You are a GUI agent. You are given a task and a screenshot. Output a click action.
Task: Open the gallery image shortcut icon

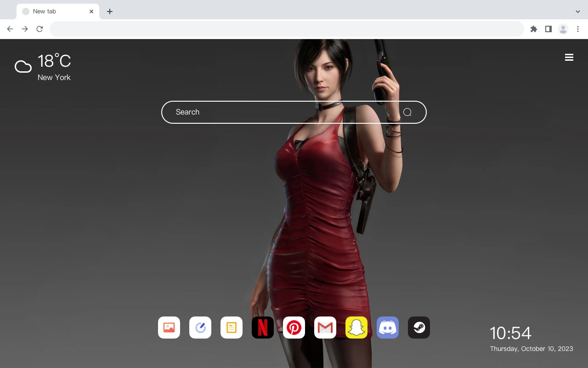click(169, 328)
